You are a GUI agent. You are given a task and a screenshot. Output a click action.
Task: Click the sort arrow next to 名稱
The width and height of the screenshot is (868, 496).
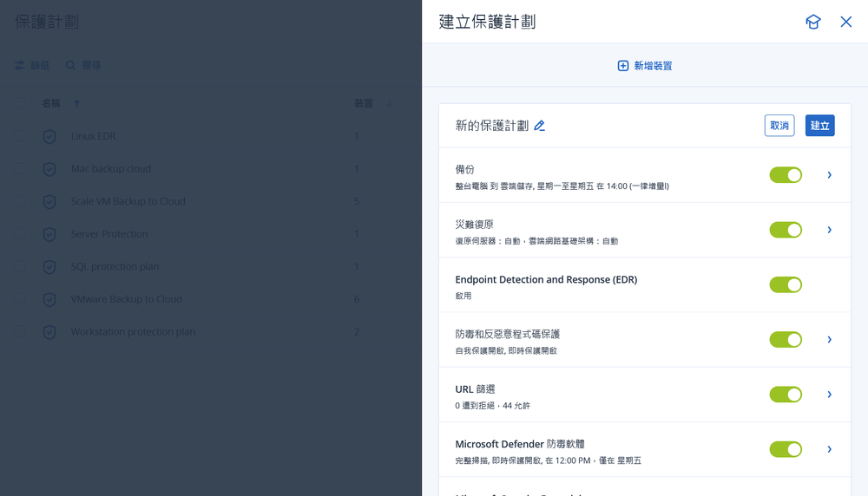tap(76, 104)
